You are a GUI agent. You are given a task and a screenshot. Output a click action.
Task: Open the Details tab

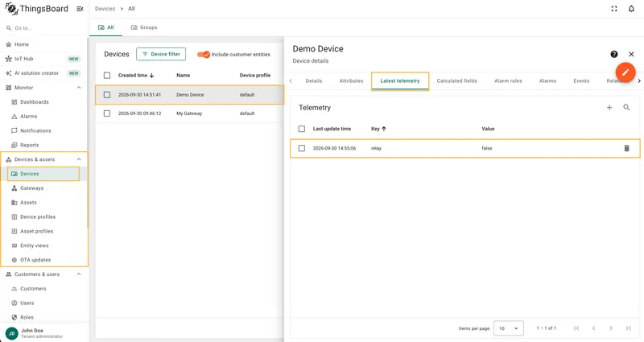tap(314, 81)
